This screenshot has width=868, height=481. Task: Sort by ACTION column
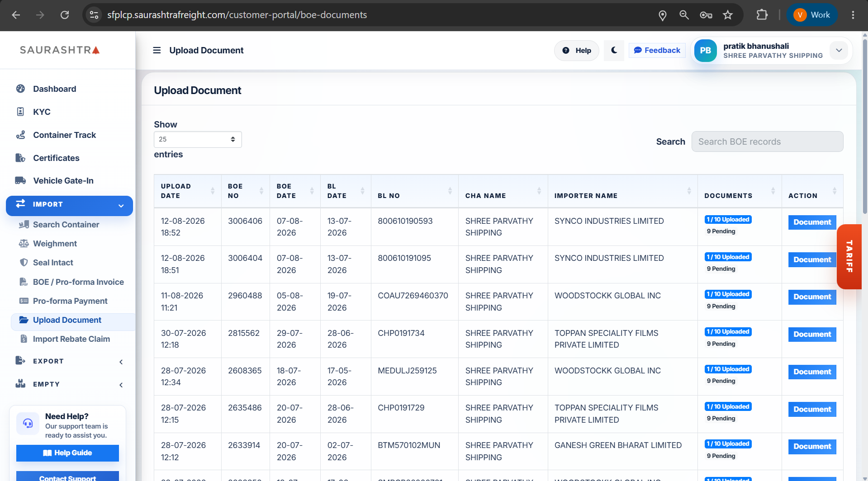812,191
